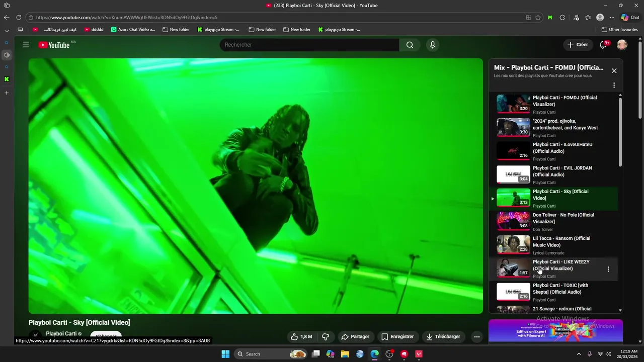Add a new tab with plus icon
The height and width of the screenshot is (362, 644).
7,93
